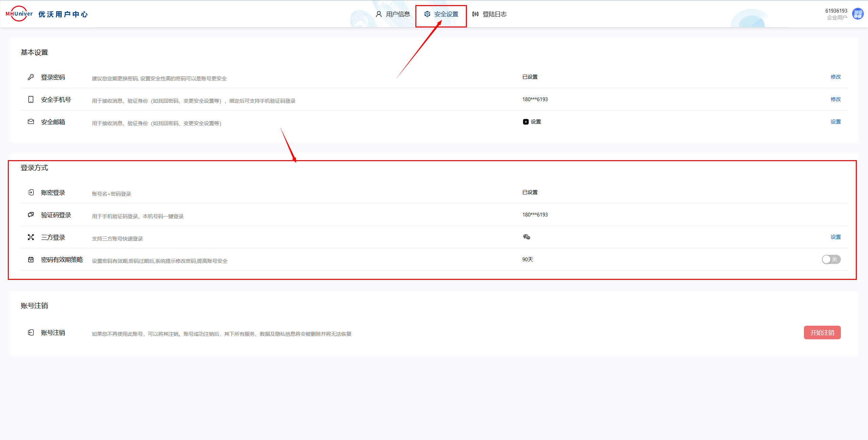
Task: Click the WeChat icon in 三方登录 row
Action: click(527, 237)
